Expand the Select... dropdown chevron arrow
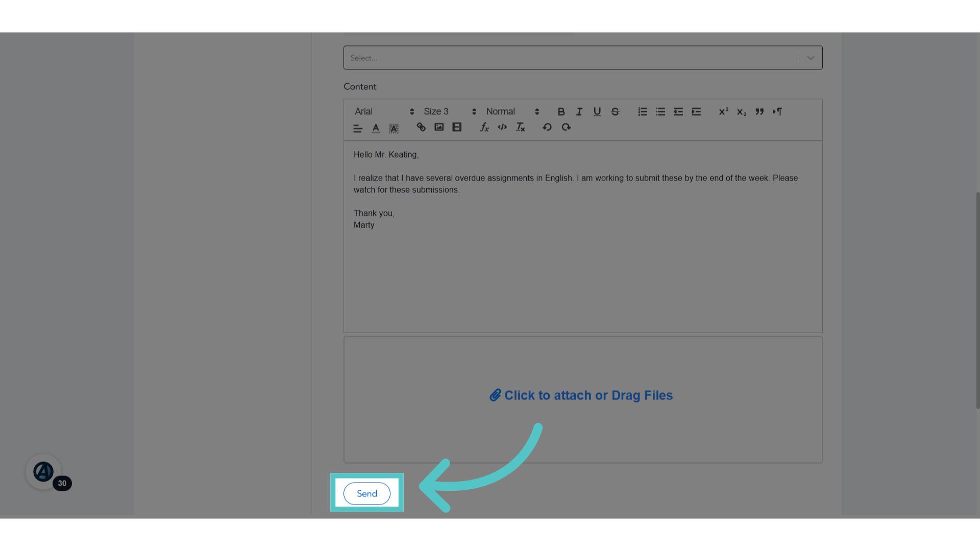980x551 pixels. 811,58
